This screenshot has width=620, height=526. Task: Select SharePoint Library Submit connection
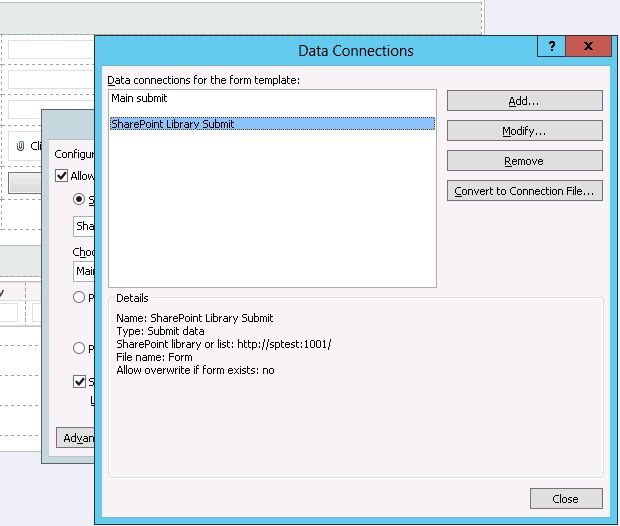pos(272,124)
